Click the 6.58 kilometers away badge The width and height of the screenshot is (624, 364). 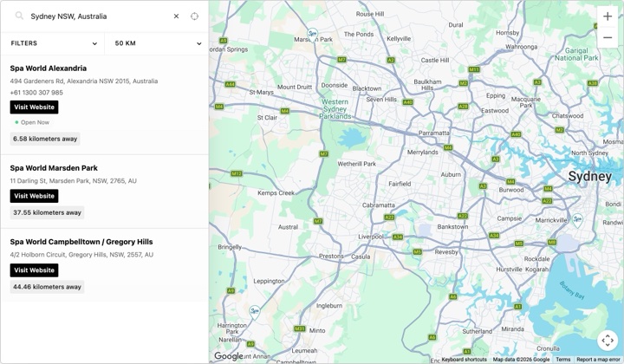[x=45, y=139]
